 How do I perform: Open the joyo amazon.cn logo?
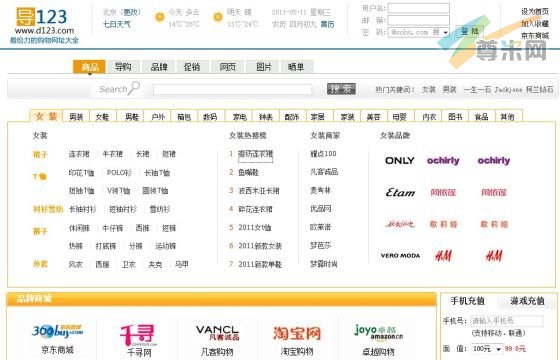click(379, 332)
